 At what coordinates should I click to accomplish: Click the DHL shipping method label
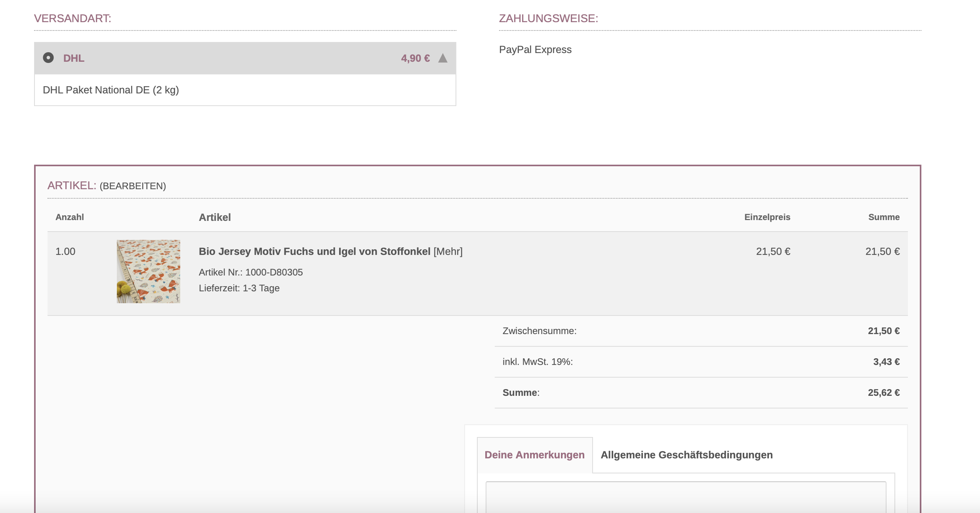74,58
